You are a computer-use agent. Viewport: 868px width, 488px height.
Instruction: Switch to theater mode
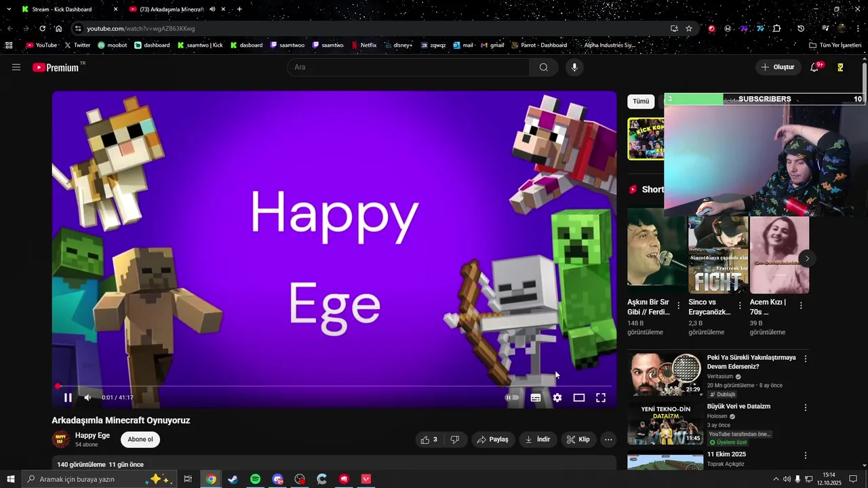pos(579,398)
